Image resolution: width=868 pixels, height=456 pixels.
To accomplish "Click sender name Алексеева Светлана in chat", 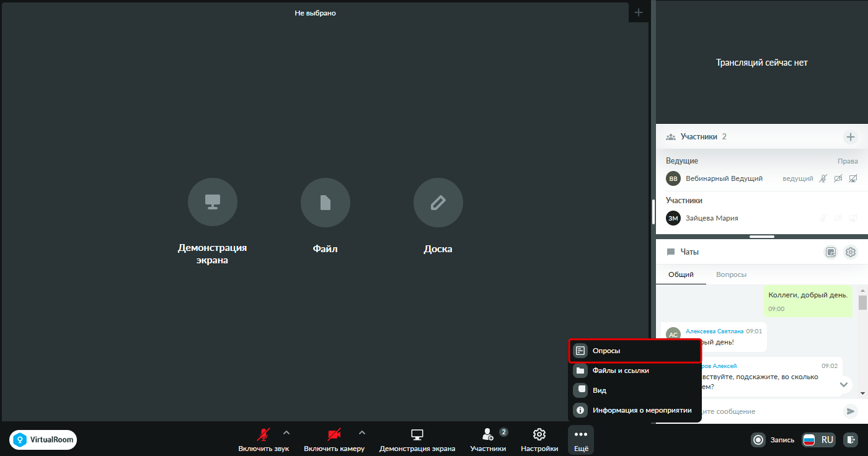I will click(x=714, y=331).
